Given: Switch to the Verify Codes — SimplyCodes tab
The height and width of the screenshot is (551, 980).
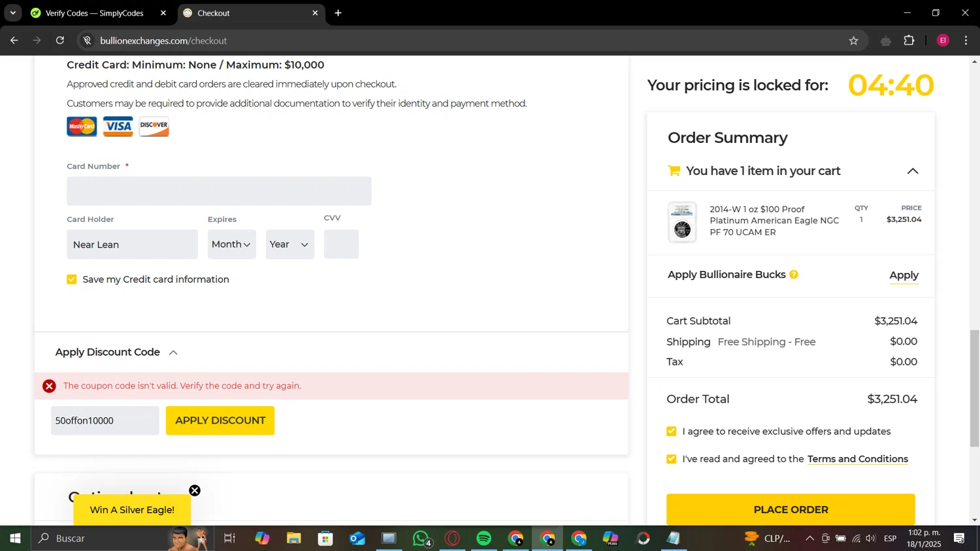Looking at the screenshot, I should pyautogui.click(x=98, y=13).
